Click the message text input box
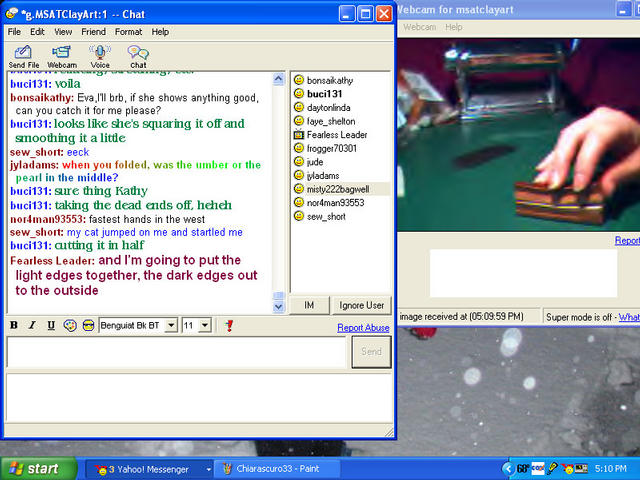The image size is (640, 480). tap(176, 352)
